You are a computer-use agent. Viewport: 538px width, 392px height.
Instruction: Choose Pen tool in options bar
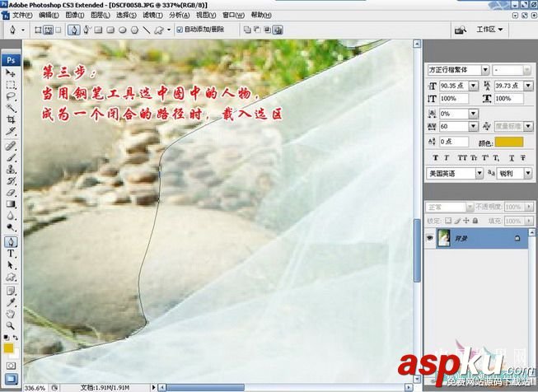[74, 30]
